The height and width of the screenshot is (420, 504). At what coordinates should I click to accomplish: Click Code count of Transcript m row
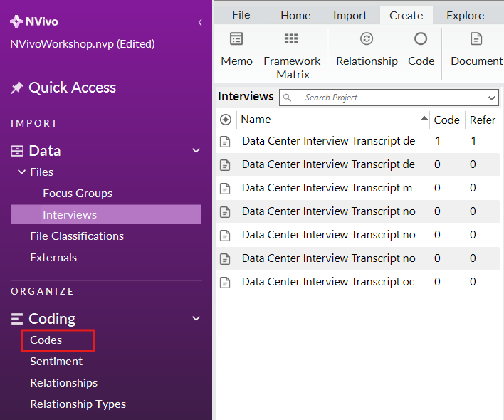pyautogui.click(x=437, y=188)
